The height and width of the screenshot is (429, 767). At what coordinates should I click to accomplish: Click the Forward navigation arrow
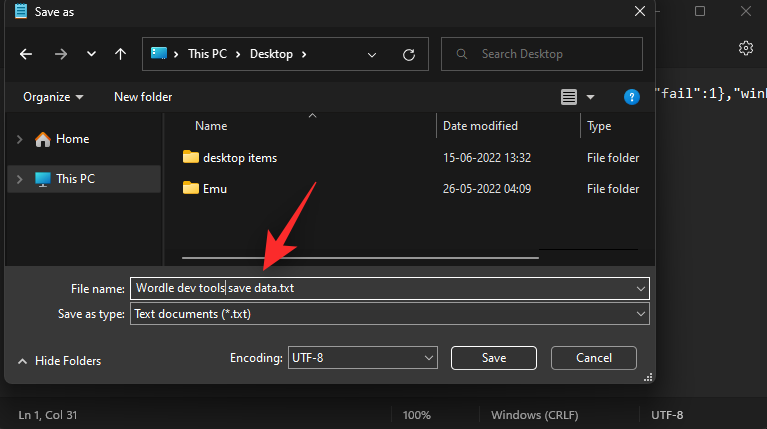pos(59,54)
